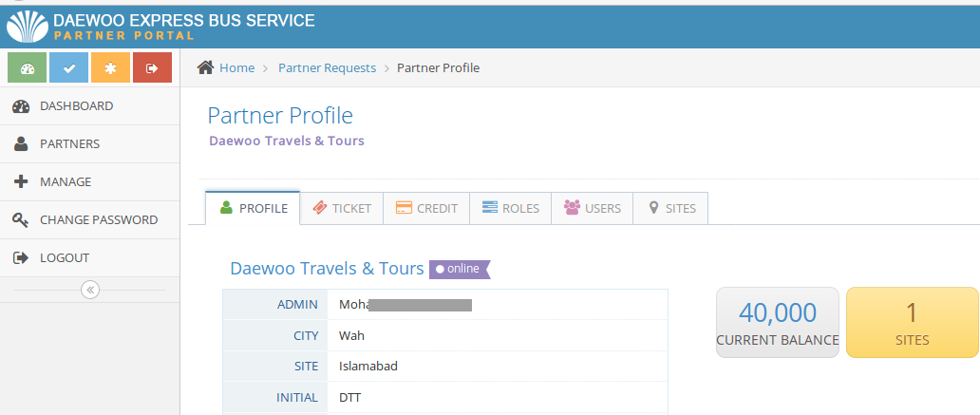Open the Roles tab

tap(511, 209)
